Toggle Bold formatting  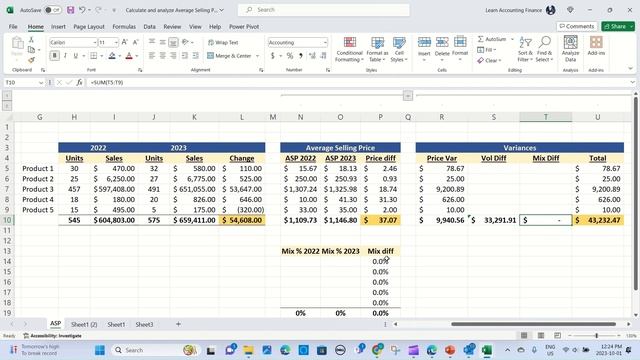click(54, 56)
